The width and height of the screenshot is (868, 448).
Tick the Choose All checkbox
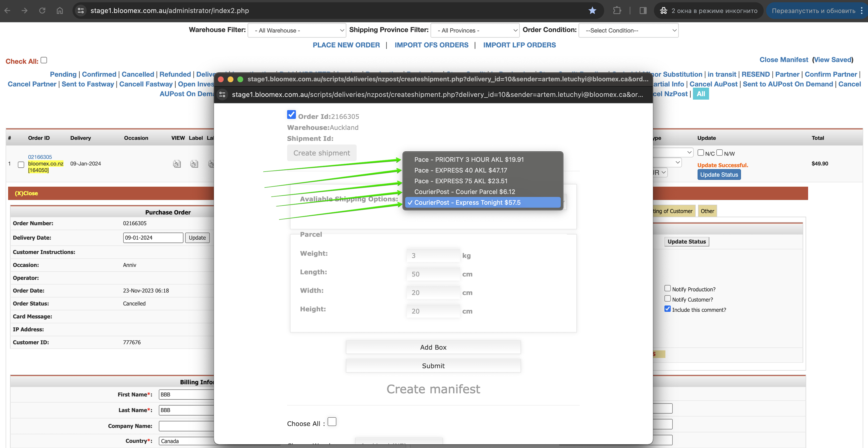click(332, 422)
